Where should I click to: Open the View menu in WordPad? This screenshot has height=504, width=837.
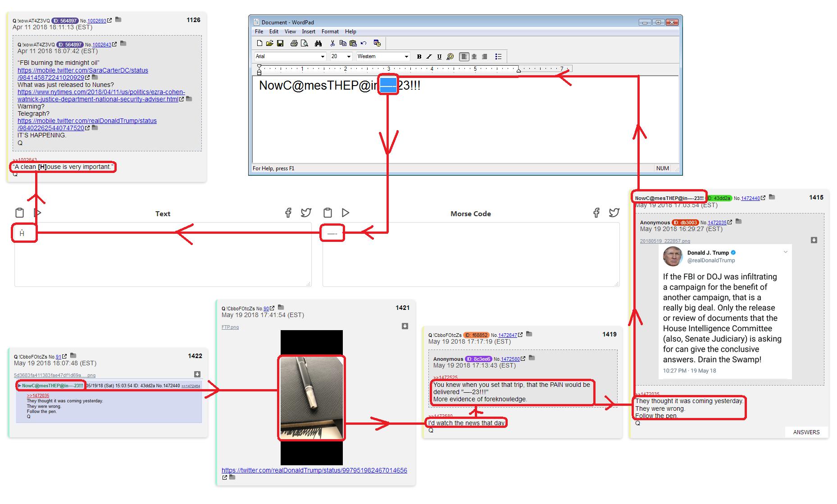point(290,32)
